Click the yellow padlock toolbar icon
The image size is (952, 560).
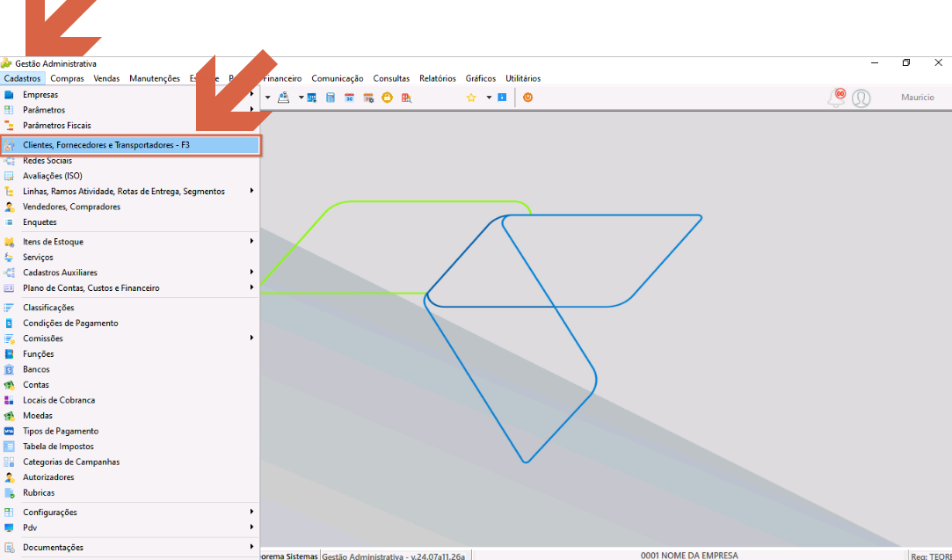pyautogui.click(x=387, y=98)
